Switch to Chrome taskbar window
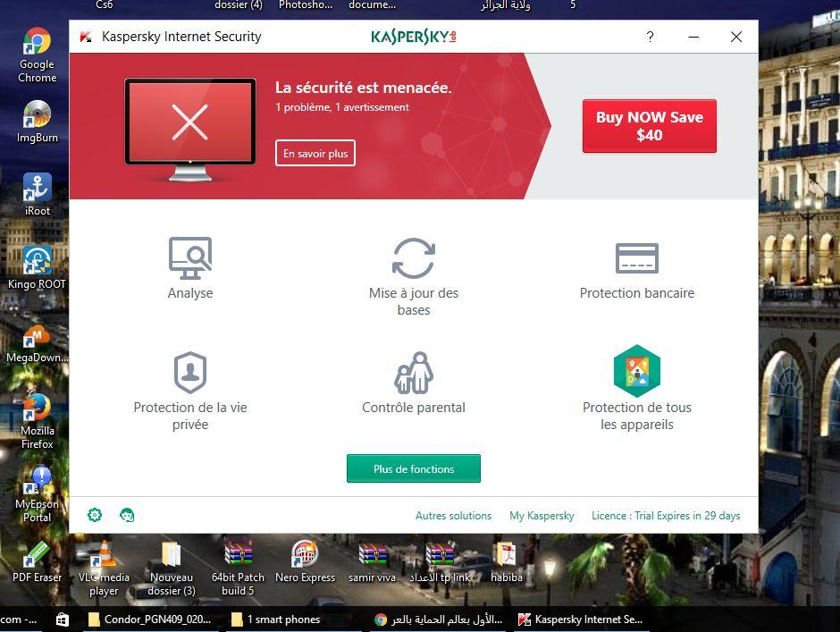The image size is (840, 632). click(439, 619)
